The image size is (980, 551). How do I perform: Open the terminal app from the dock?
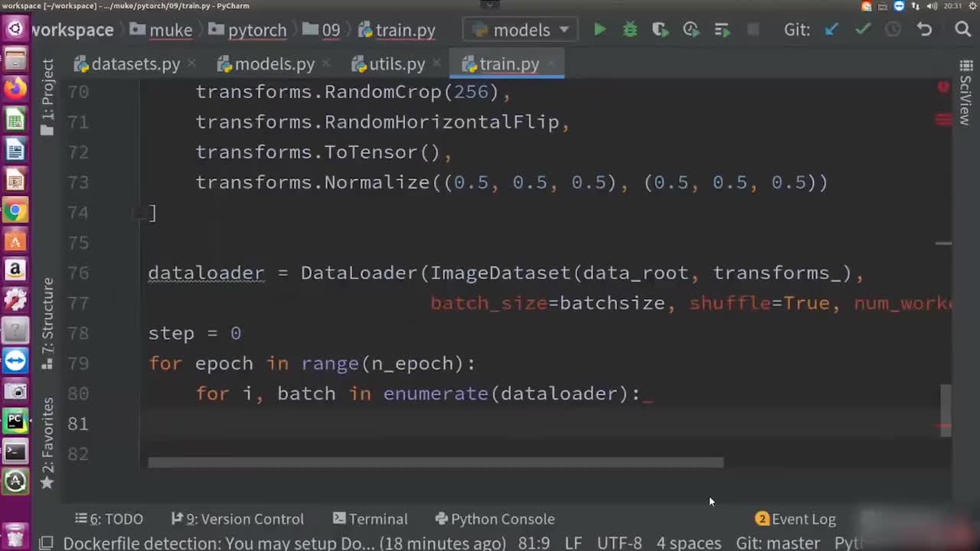click(x=15, y=452)
